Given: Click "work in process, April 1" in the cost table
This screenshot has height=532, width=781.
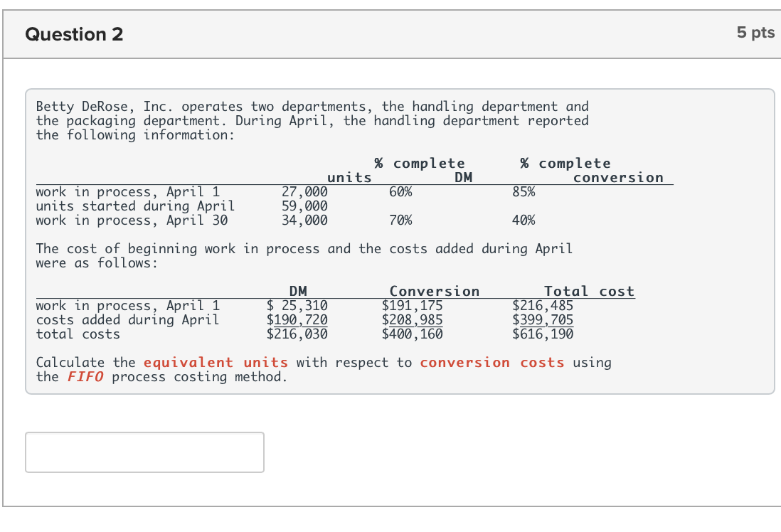Looking at the screenshot, I should 127,305.
